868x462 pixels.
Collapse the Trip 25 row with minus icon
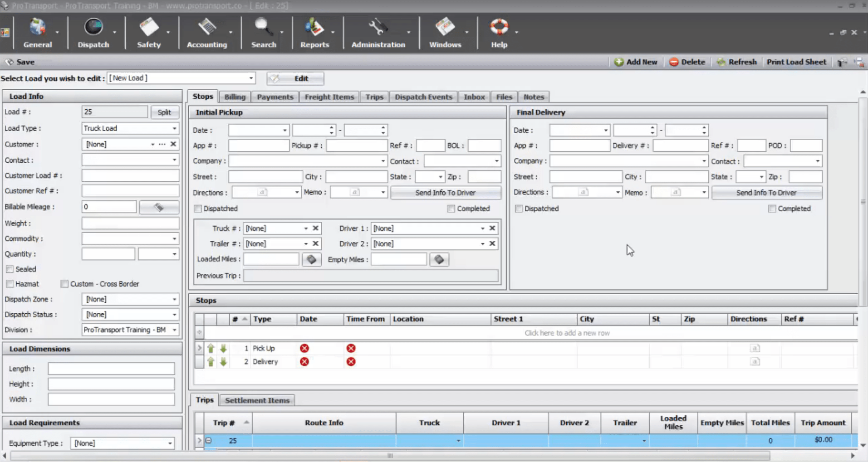(x=209, y=440)
